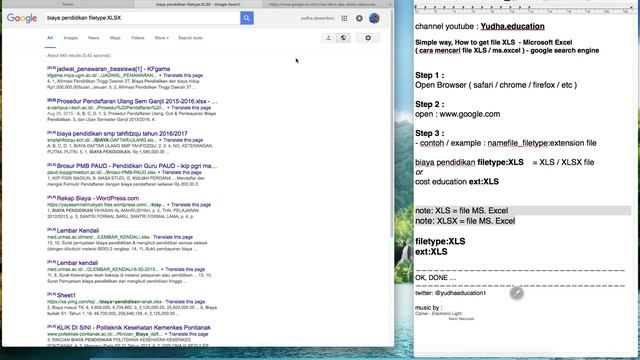Viewport: 640px width, 360px height.
Task: Click 'twitter: @yudhaeducation1' text
Action: pyautogui.click(x=451, y=293)
